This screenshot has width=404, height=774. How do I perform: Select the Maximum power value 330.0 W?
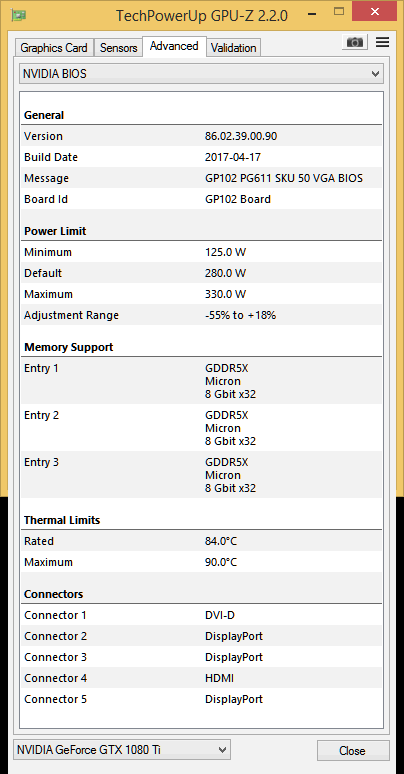click(226, 294)
